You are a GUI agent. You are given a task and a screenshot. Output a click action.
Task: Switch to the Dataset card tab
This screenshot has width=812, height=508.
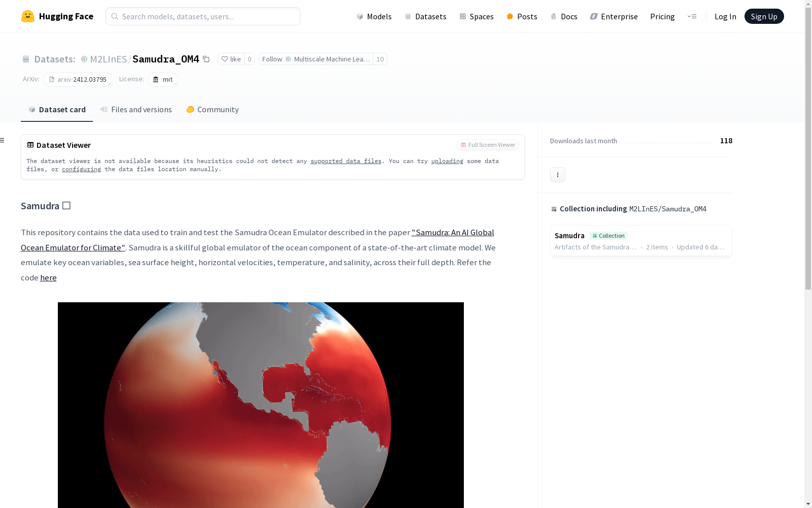57,109
